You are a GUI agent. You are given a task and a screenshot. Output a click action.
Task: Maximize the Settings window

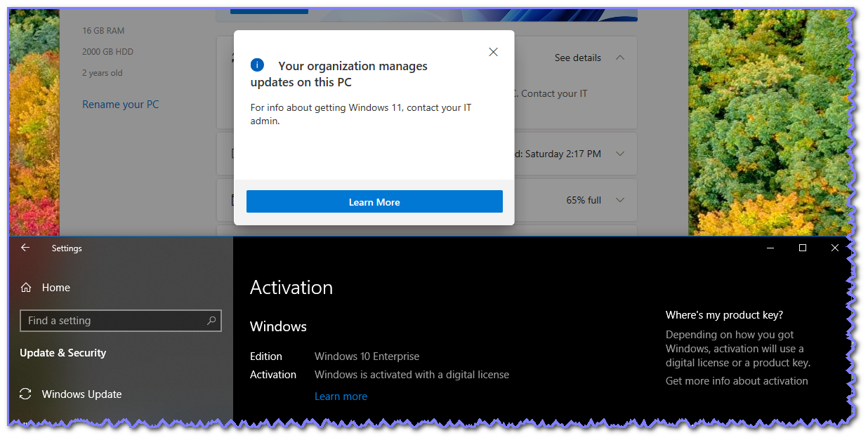[803, 248]
